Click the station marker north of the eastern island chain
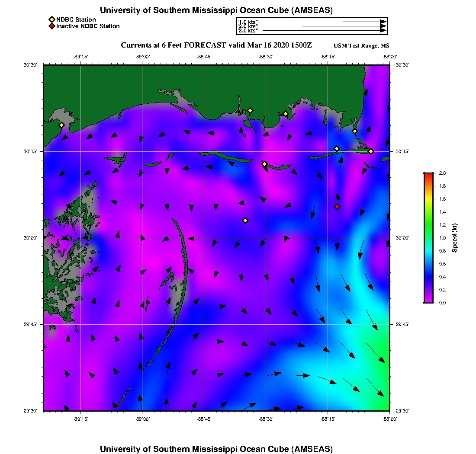 pos(354,131)
